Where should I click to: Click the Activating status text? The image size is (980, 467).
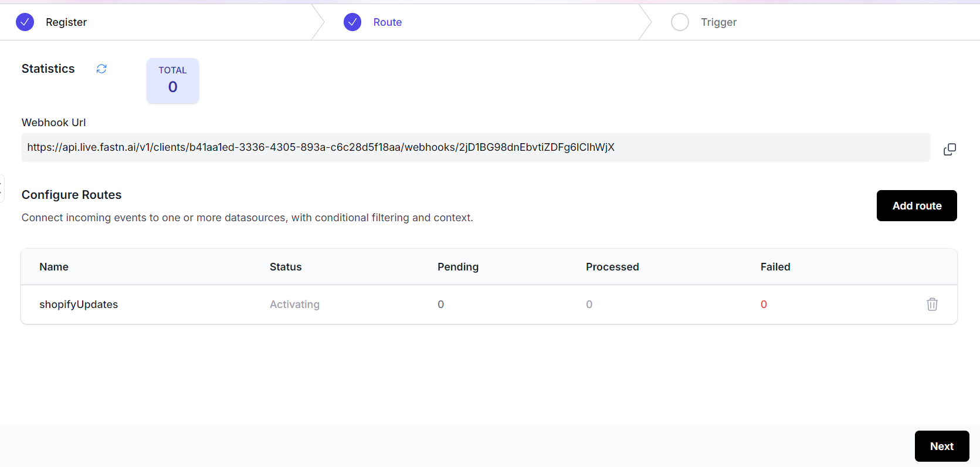tap(294, 304)
